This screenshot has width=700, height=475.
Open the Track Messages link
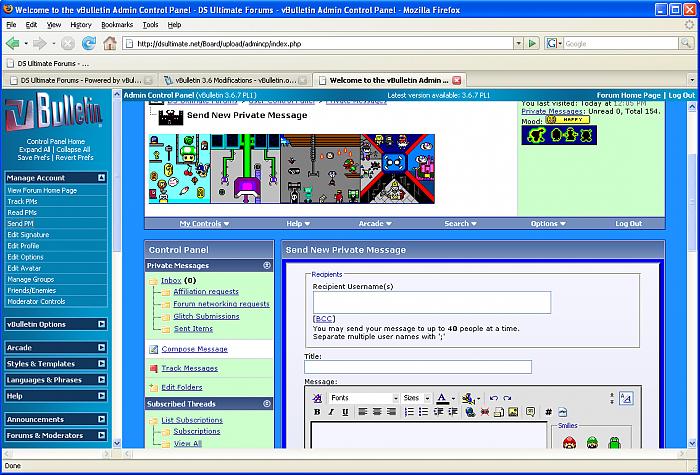pyautogui.click(x=189, y=368)
